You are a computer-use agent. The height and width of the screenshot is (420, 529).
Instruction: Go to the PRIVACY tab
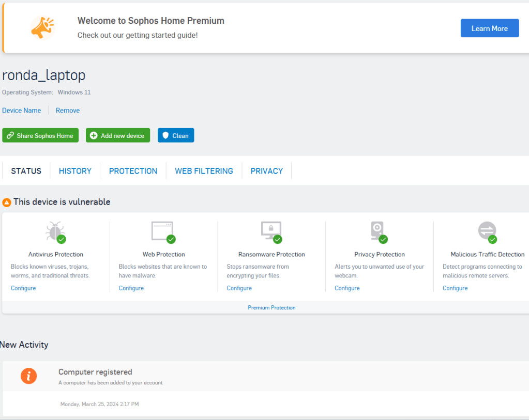tap(266, 171)
